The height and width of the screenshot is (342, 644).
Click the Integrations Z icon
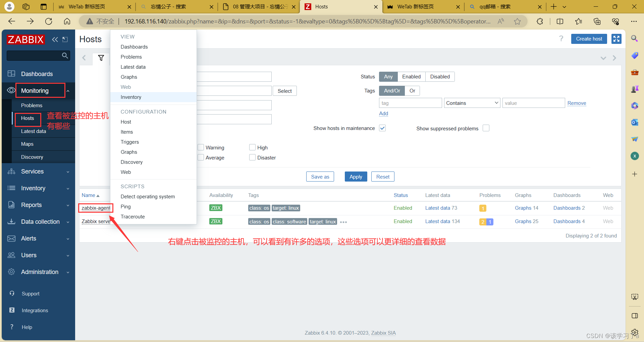(12, 310)
